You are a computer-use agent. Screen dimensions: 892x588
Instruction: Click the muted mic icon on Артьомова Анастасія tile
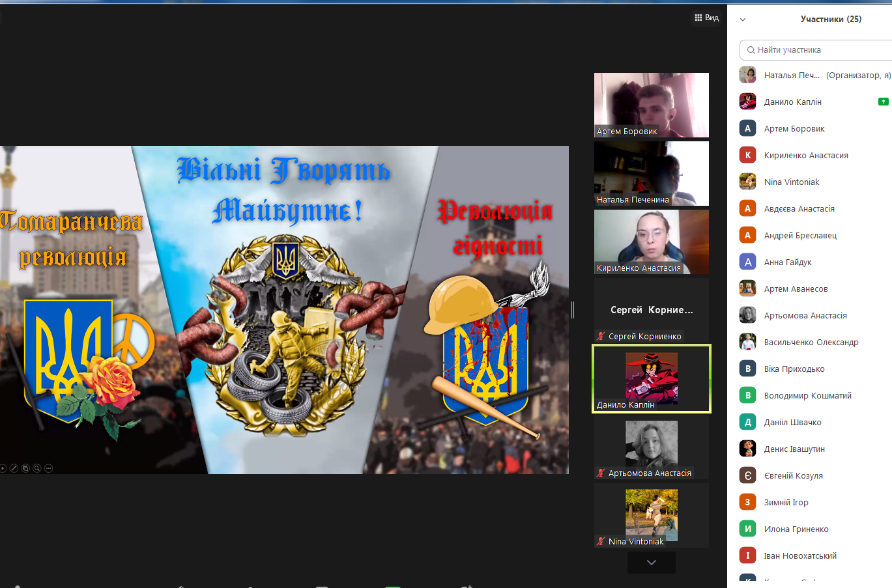[601, 473]
